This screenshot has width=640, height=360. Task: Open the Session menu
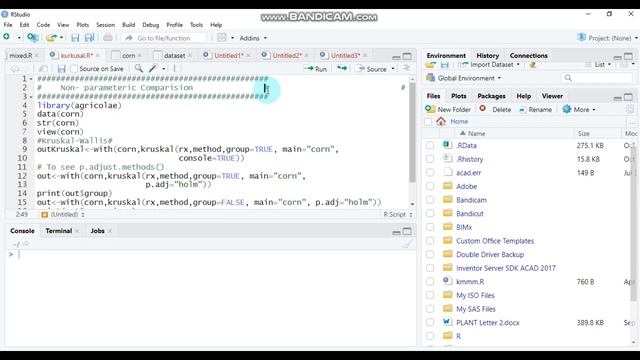coord(105,24)
